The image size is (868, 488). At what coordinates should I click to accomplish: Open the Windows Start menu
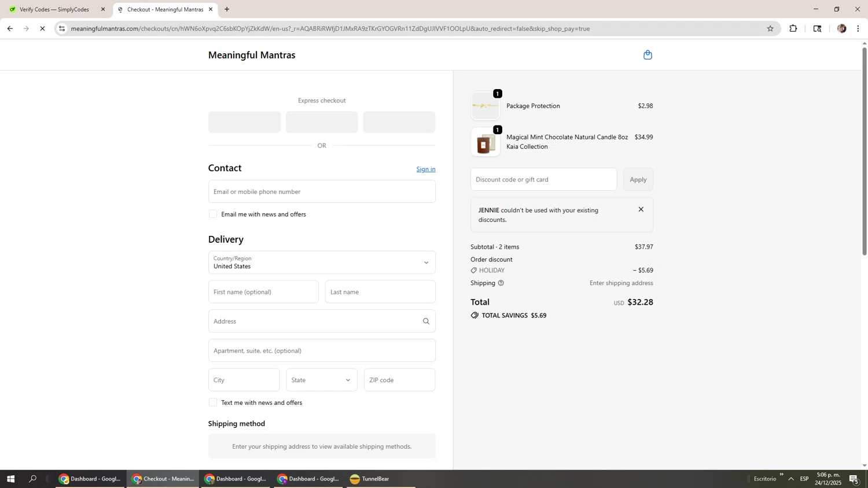(x=10, y=479)
